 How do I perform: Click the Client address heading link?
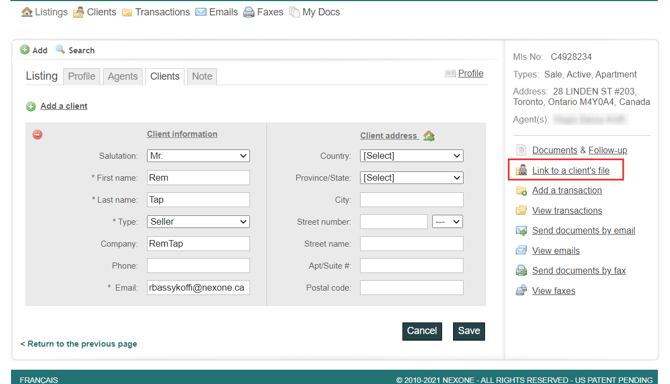point(388,136)
